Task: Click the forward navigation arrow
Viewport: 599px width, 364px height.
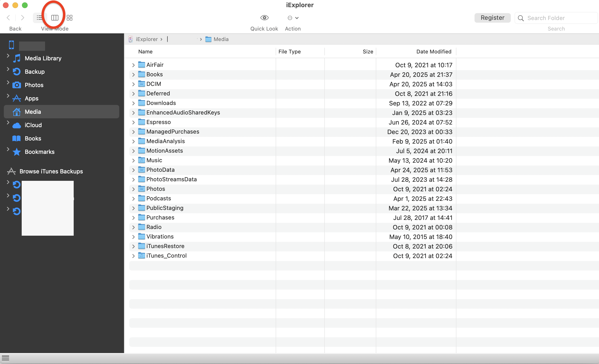Action: pos(23,18)
